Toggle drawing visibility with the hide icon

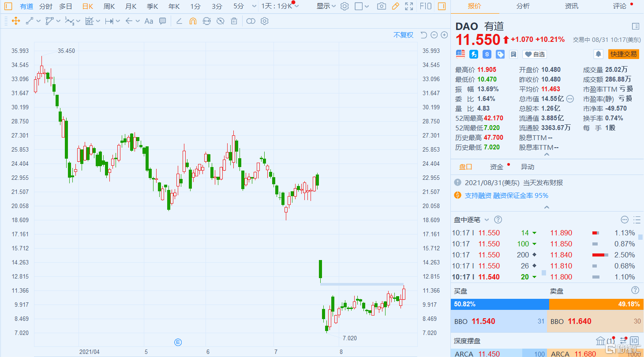220,20
